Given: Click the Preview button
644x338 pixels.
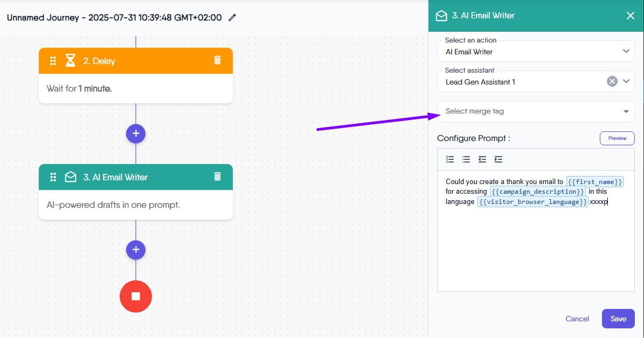Looking at the screenshot, I should tap(617, 138).
